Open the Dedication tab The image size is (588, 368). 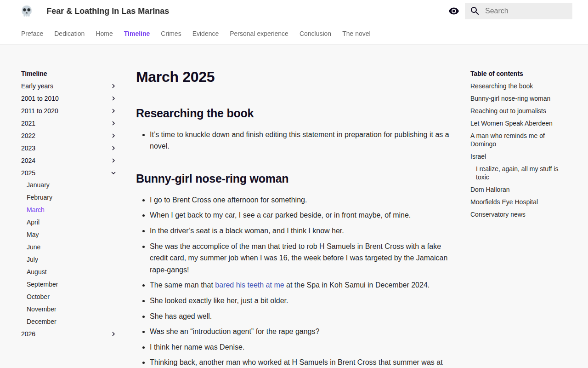(x=69, y=34)
